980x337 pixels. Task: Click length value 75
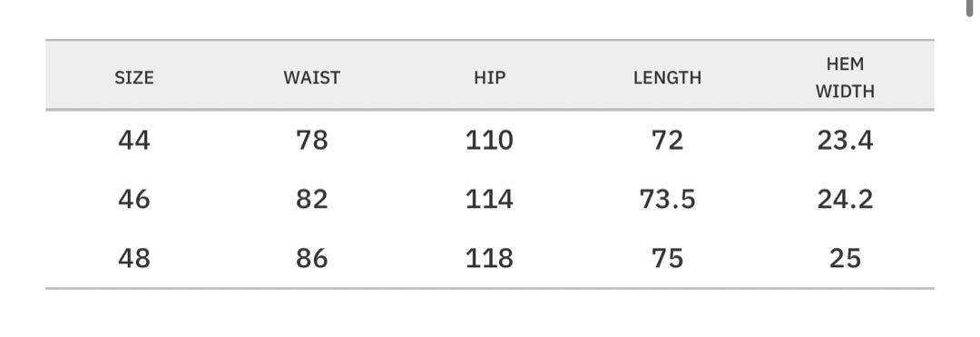click(667, 258)
